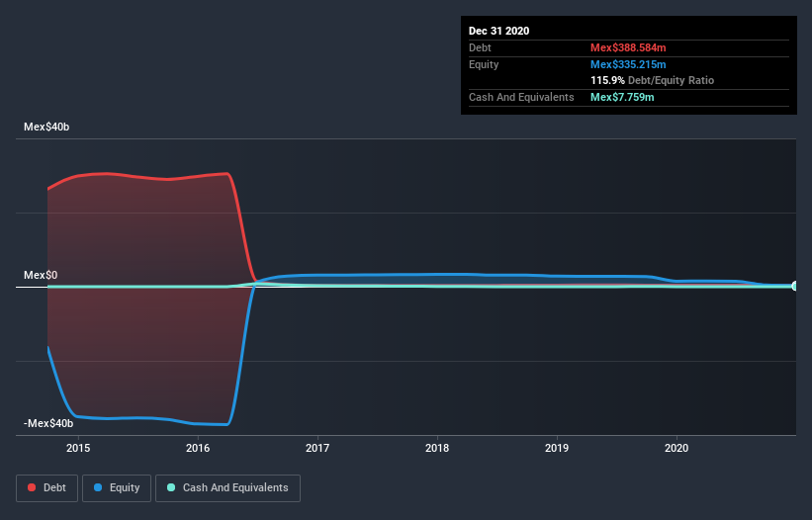Click the -Mex$40b y-axis label
The image size is (812, 520).
(48, 423)
